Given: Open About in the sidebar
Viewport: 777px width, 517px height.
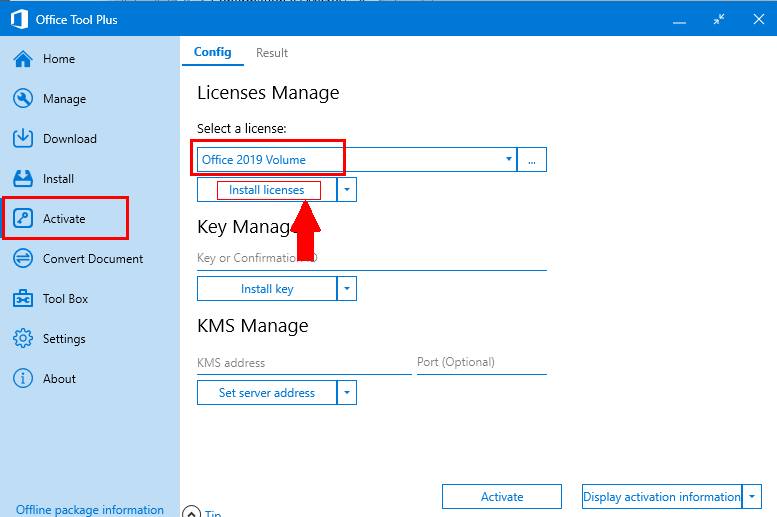Looking at the screenshot, I should [x=59, y=379].
